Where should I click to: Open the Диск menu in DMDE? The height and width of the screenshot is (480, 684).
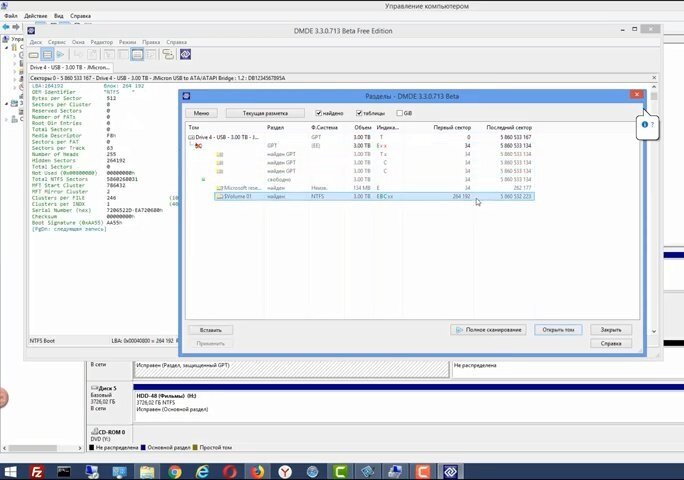coord(36,42)
